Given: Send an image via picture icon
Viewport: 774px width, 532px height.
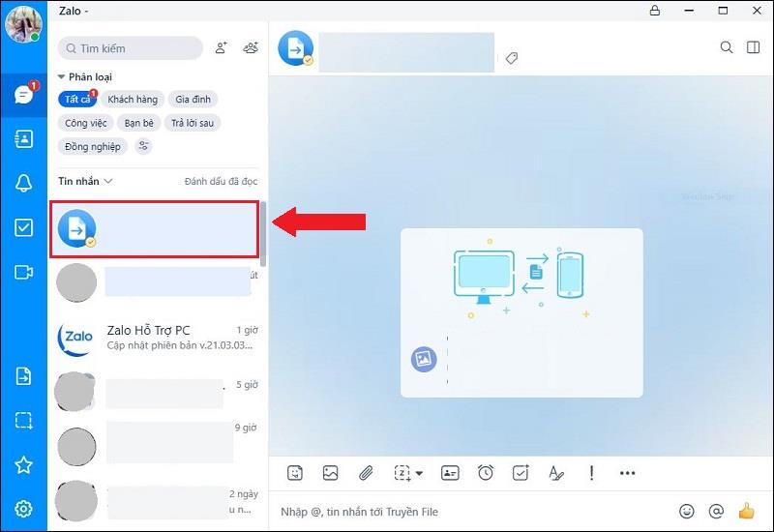Looking at the screenshot, I should tap(330, 473).
